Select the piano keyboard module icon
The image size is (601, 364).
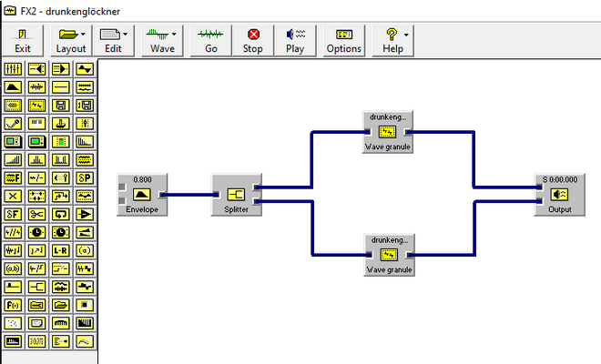36,124
